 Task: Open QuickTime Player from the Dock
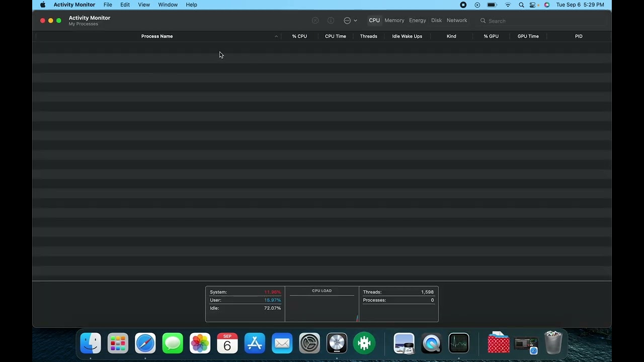tap(431, 343)
